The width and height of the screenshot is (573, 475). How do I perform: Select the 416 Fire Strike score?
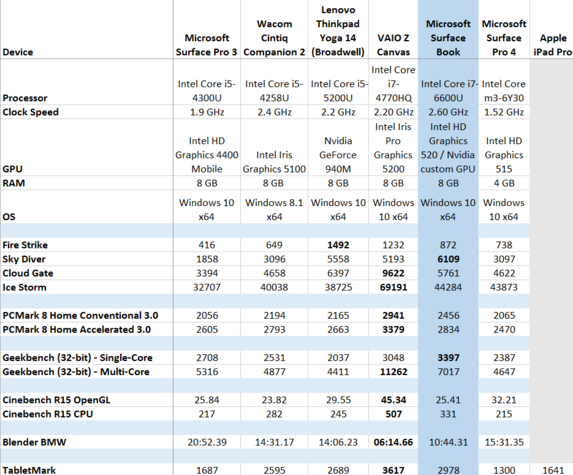coord(206,245)
